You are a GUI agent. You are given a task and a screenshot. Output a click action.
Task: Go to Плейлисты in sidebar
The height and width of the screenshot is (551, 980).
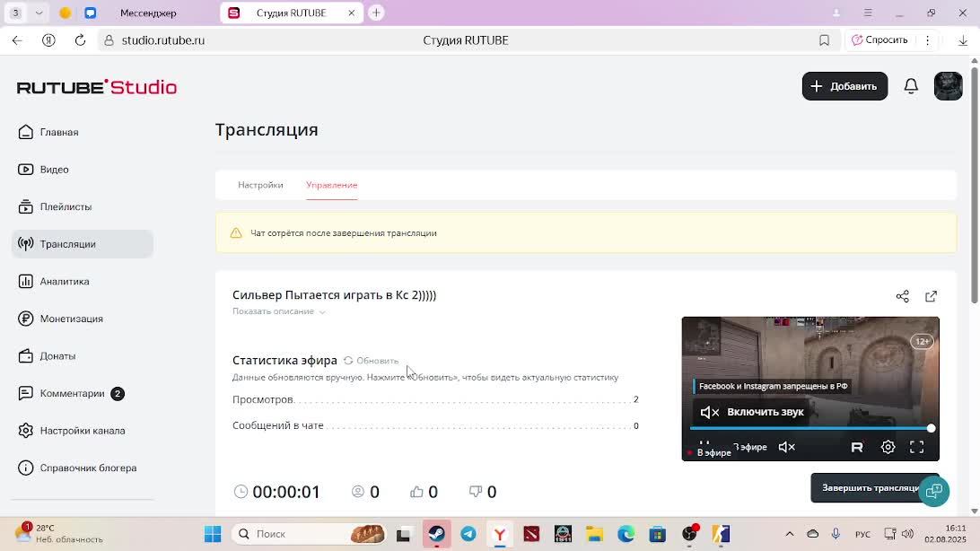coord(66,206)
